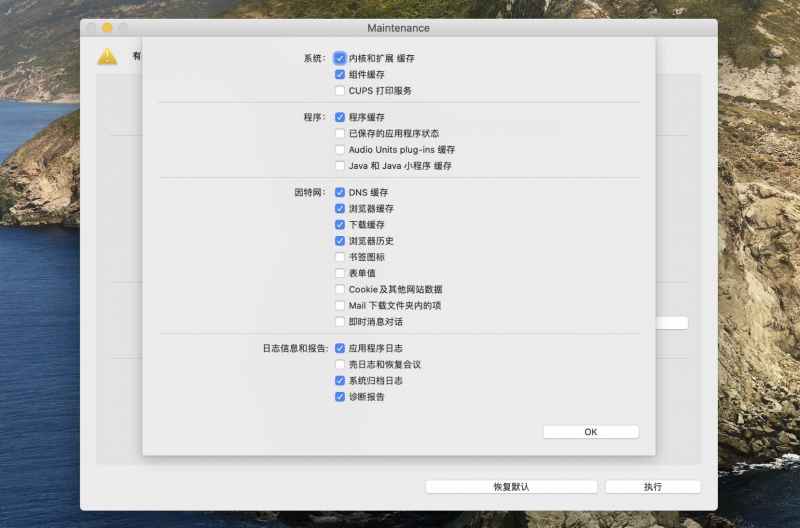
Task: Click the Maintenance window title
Action: (x=398, y=28)
